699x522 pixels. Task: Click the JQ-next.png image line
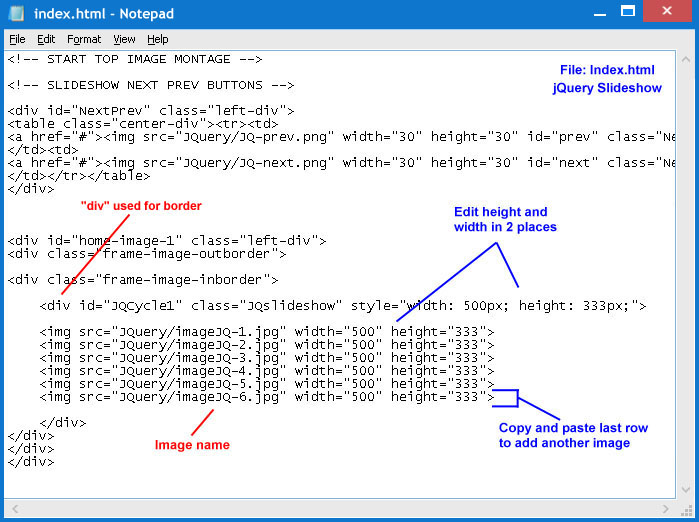341,163
